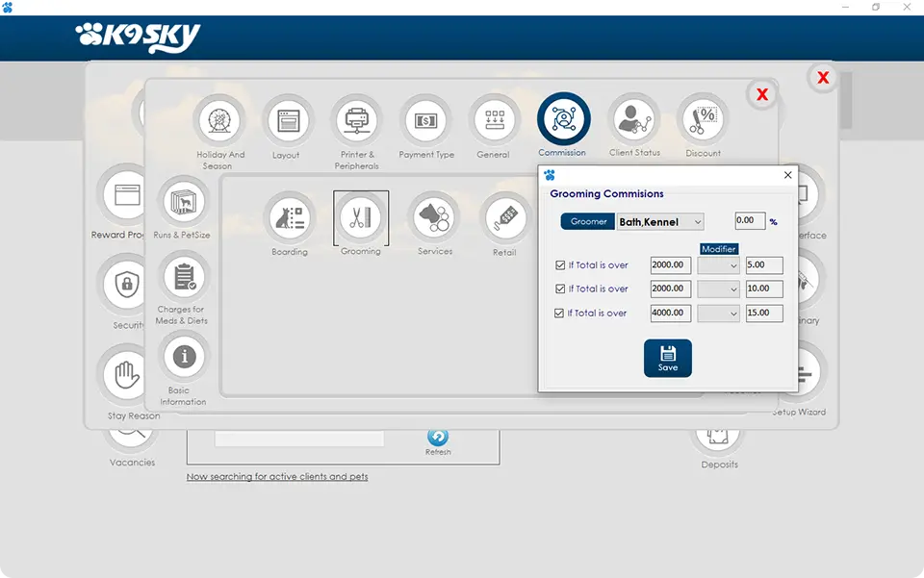Viewport: 924px width, 578px height.
Task: Open the General settings icon
Action: coord(494,121)
